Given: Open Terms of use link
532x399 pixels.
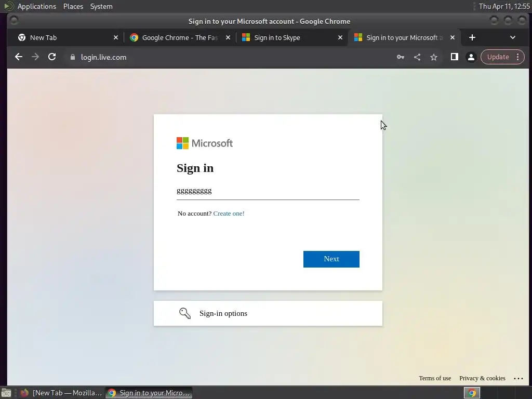Looking at the screenshot, I should click(435, 378).
